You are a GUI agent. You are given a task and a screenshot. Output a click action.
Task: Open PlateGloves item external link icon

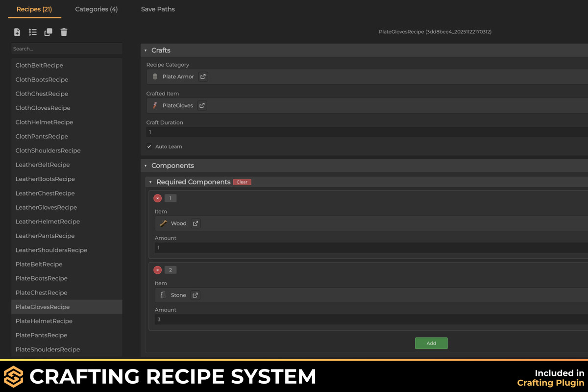coord(202,105)
